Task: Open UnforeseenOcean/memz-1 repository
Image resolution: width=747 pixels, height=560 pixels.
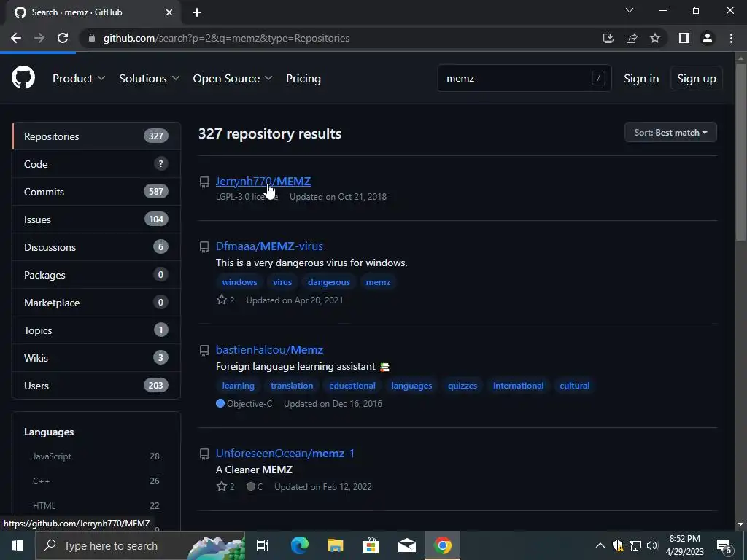Action: pyautogui.click(x=285, y=454)
